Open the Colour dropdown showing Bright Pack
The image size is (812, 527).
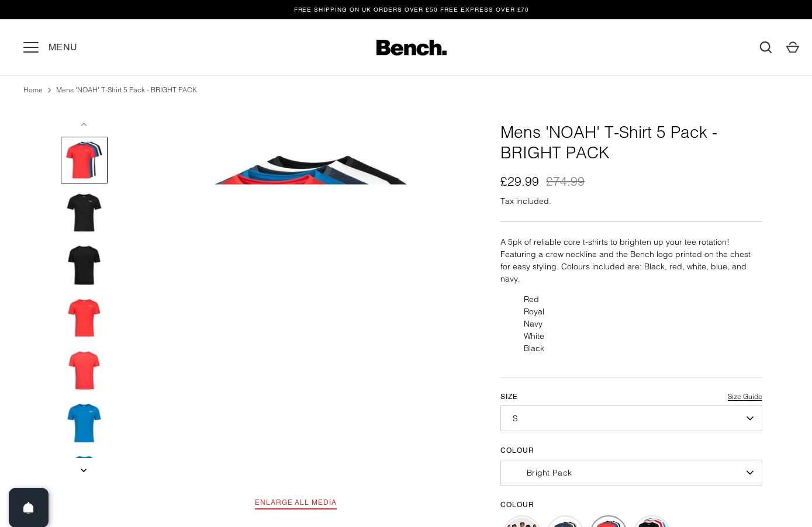point(631,473)
